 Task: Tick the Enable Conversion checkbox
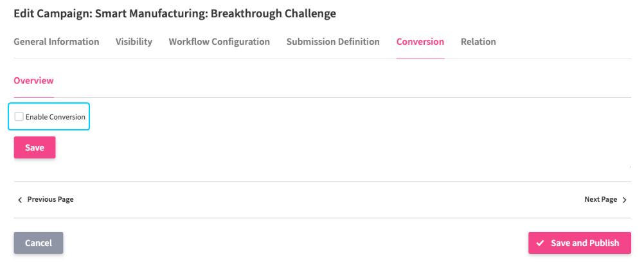pyautogui.click(x=19, y=117)
